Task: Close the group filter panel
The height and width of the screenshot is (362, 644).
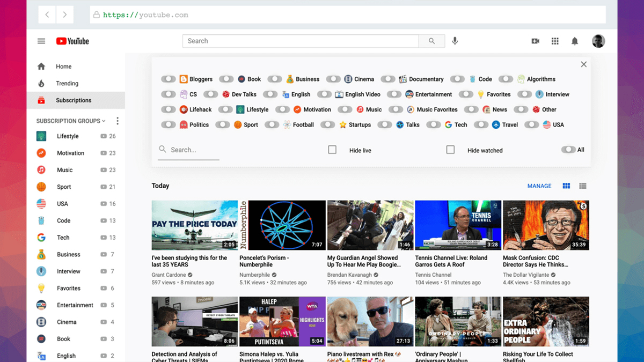Action: (x=583, y=64)
